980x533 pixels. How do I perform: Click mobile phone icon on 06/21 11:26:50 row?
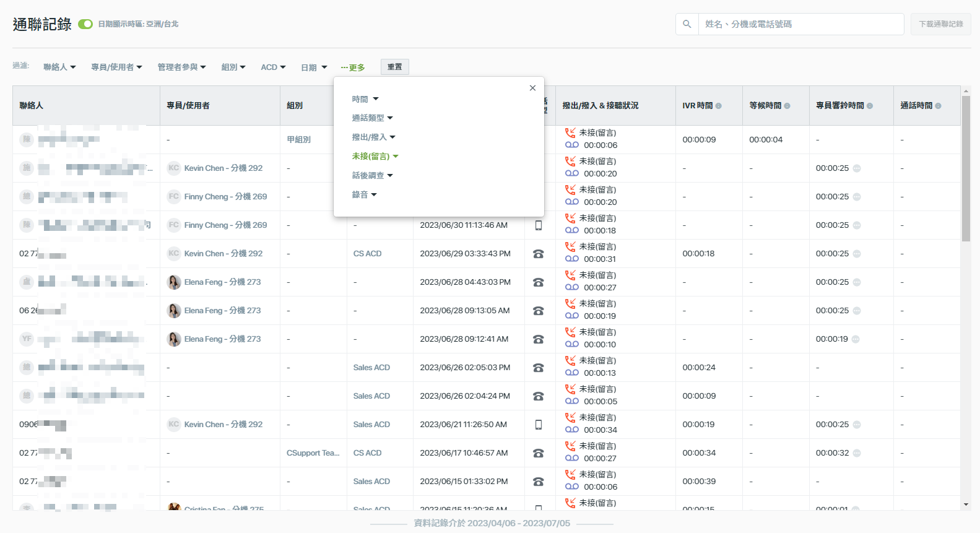coord(539,425)
